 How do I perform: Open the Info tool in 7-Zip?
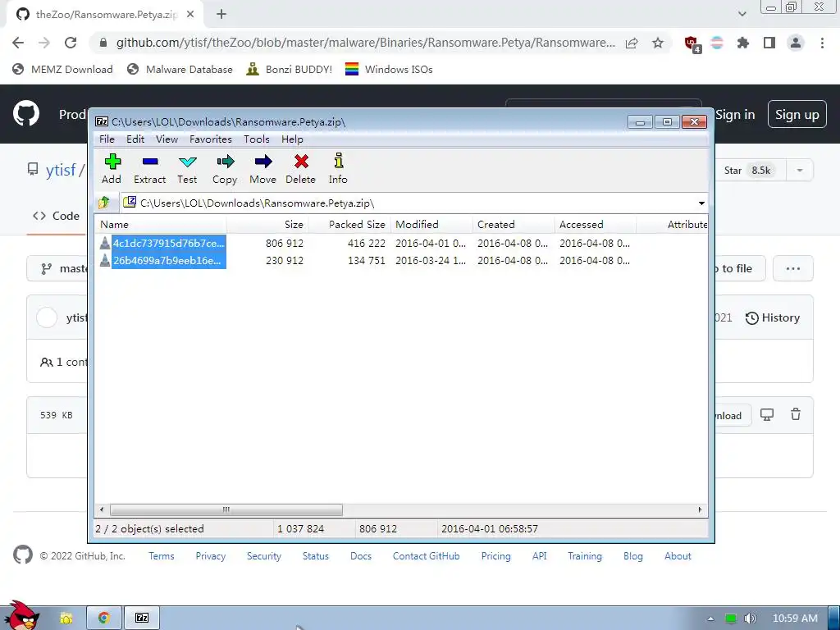point(338,169)
